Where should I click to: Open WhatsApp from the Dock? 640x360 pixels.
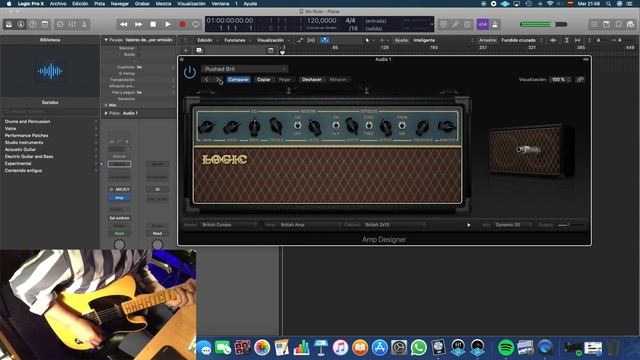click(419, 348)
